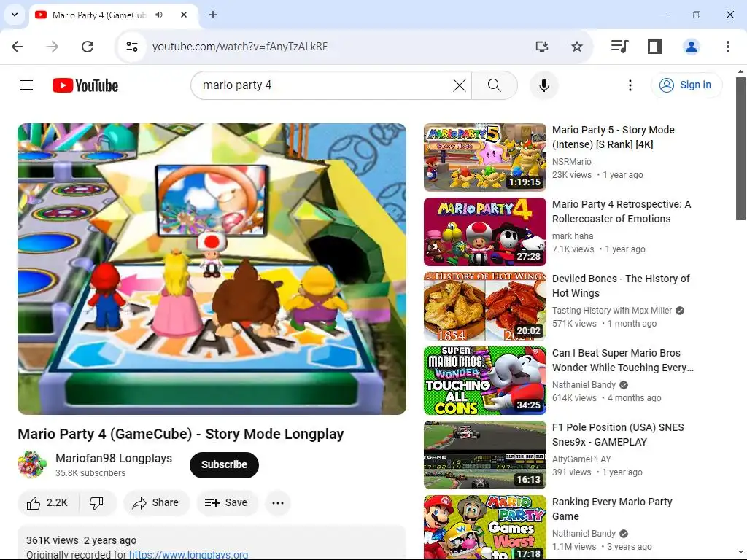Screen dimensions: 747x560
Task: Click the video player to pause
Action: click(x=212, y=269)
